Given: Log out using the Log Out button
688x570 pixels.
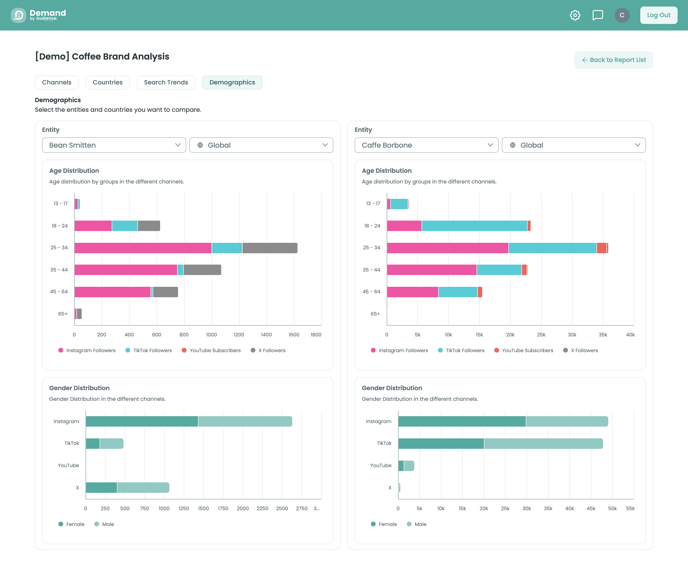Looking at the screenshot, I should tap(659, 15).
